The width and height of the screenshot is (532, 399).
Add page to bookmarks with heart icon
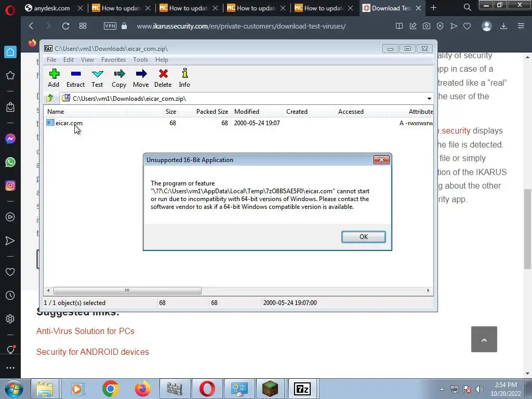pyautogui.click(x=467, y=26)
